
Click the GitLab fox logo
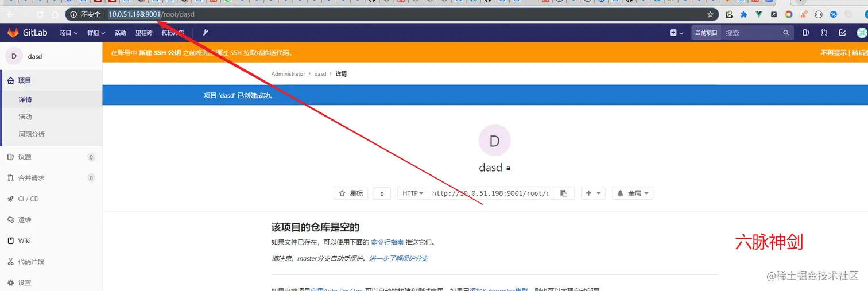pos(13,33)
